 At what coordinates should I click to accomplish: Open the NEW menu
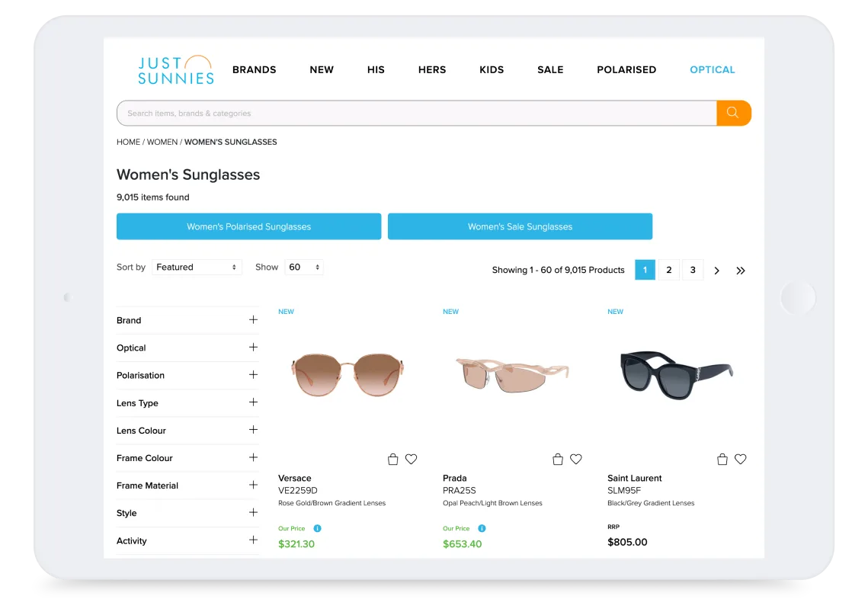pos(322,70)
